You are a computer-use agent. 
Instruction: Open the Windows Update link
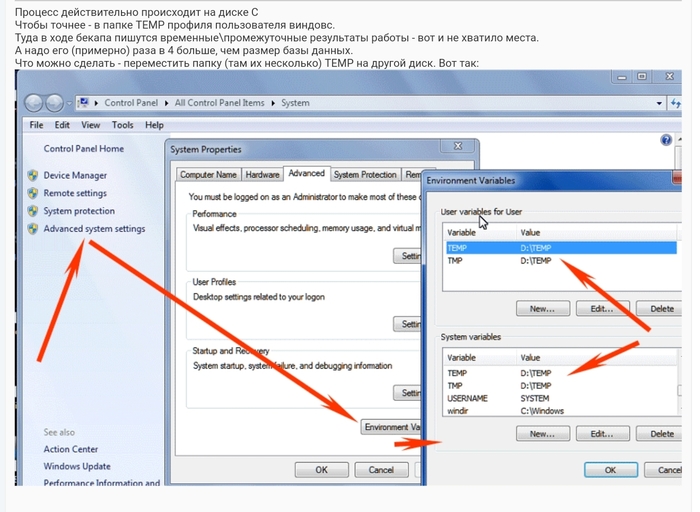[77, 466]
